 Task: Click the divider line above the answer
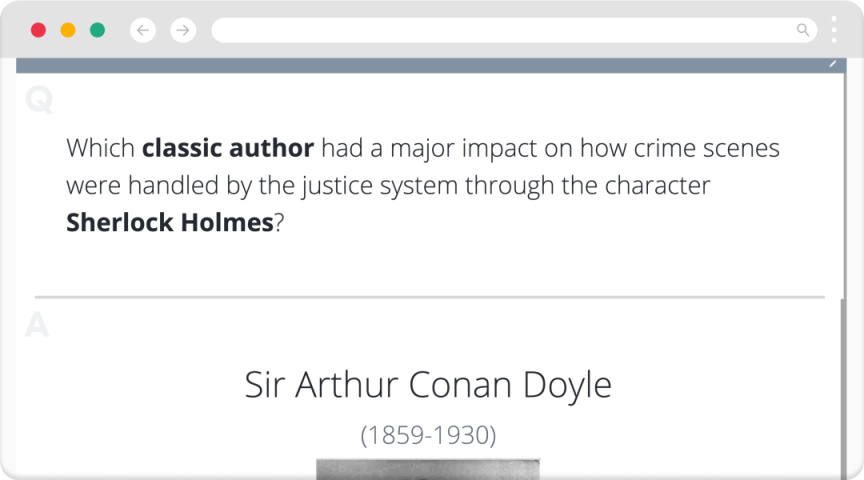pos(430,297)
